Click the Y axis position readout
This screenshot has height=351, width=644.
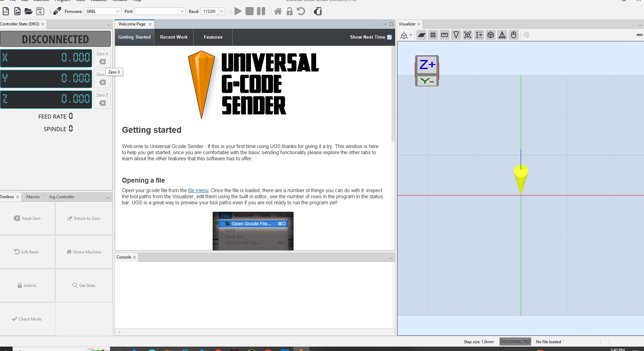point(46,79)
